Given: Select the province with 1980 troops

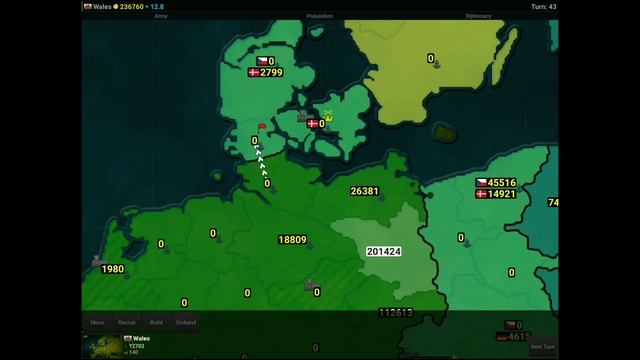Looking at the screenshot, I should (113, 269).
